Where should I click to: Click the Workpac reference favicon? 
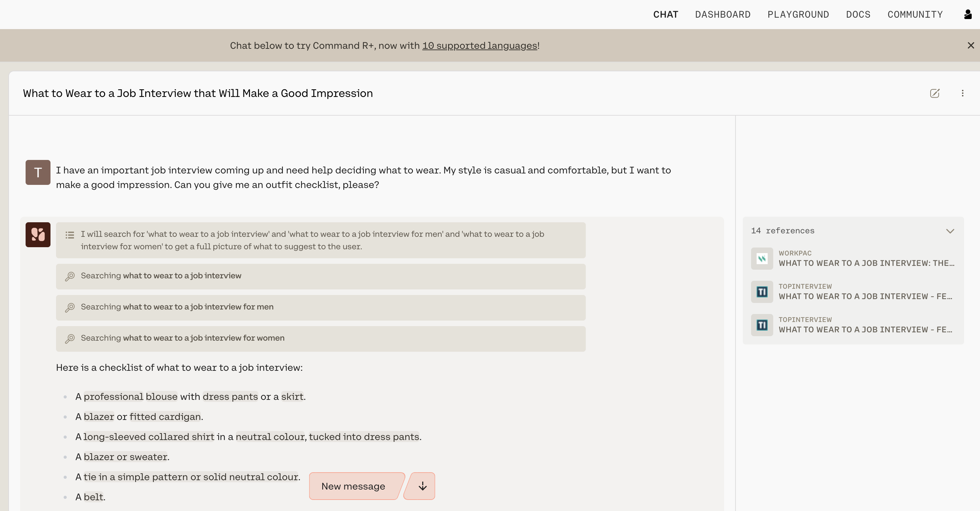point(762,259)
